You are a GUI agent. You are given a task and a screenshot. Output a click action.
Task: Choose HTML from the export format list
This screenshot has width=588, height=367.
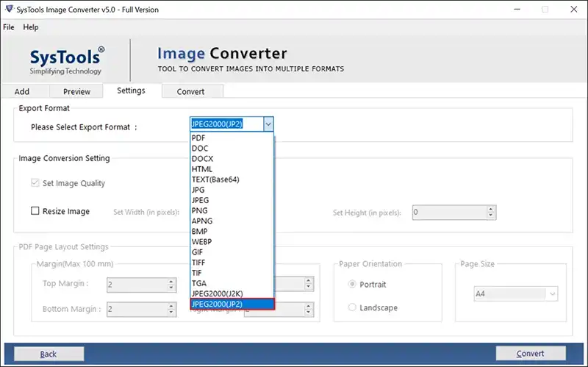click(x=232, y=169)
